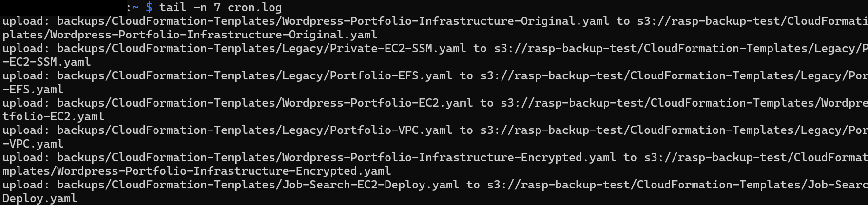
Task: Click Portfolio-VPC.yaml source file name
Action: coord(391,130)
